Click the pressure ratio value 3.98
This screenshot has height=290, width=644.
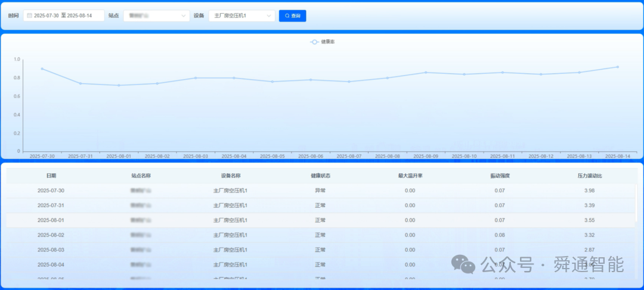(x=589, y=191)
